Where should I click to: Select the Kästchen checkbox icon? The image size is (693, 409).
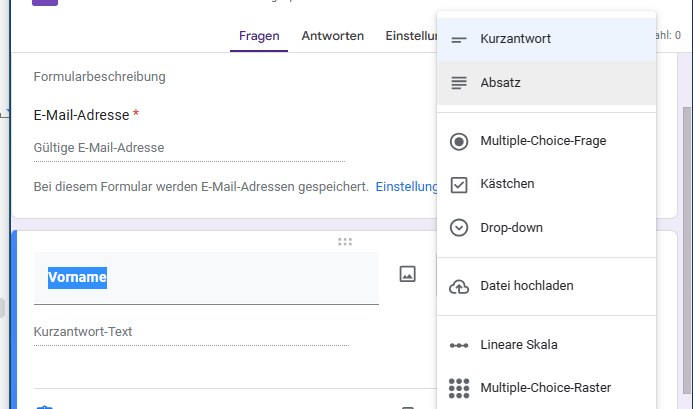[x=459, y=184]
